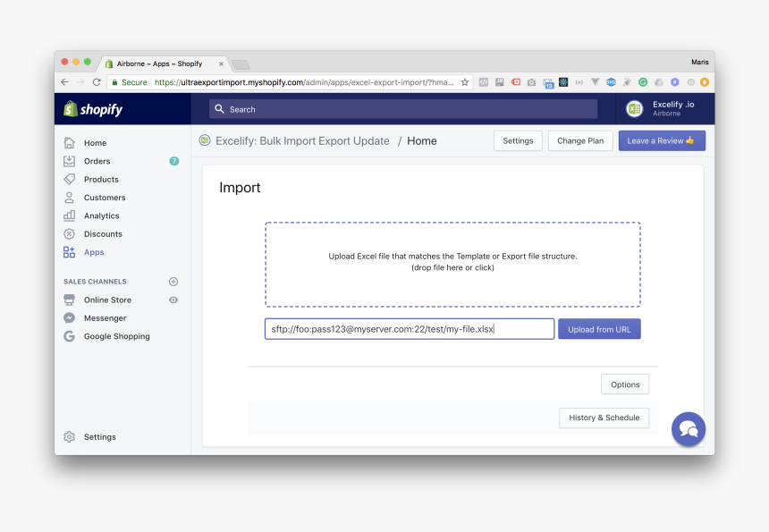Open History & Schedule
The image size is (769, 532).
pyautogui.click(x=604, y=418)
